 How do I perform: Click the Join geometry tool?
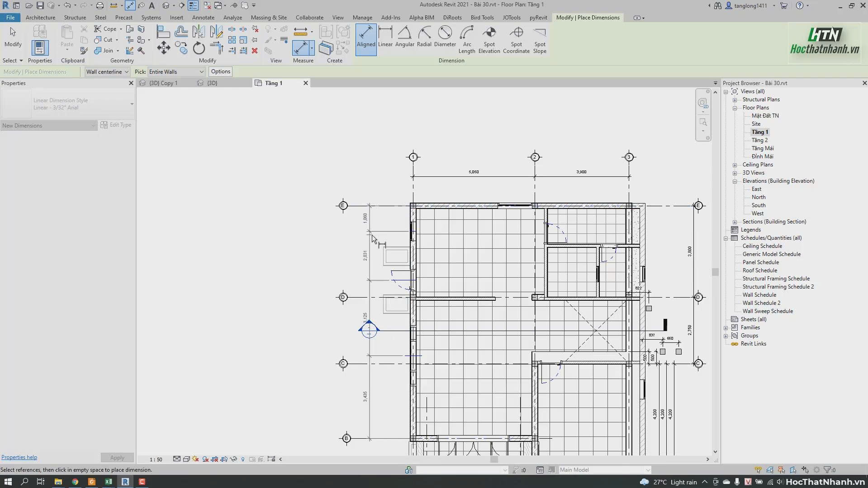[104, 50]
